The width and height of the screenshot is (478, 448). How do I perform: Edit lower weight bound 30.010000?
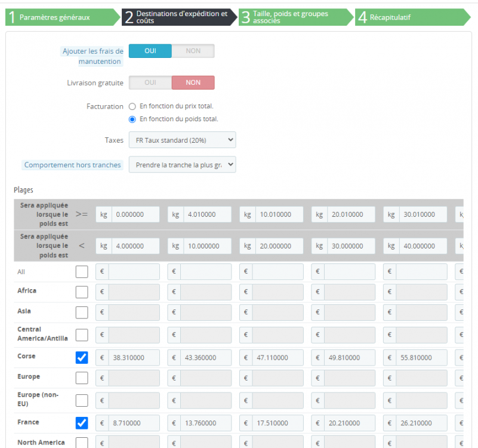pos(423,214)
